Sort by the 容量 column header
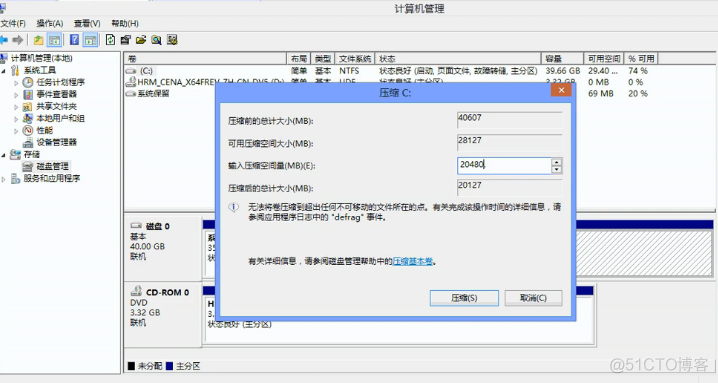718x383 pixels. coord(562,59)
